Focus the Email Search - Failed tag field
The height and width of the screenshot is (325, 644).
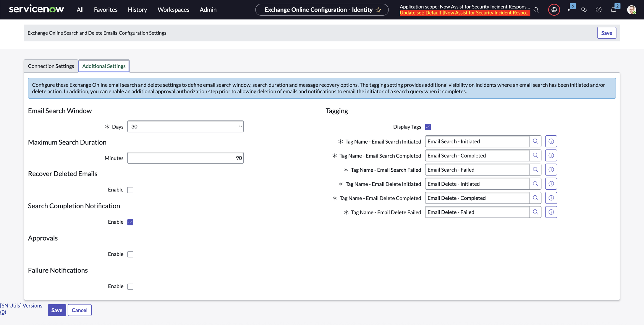(x=477, y=170)
